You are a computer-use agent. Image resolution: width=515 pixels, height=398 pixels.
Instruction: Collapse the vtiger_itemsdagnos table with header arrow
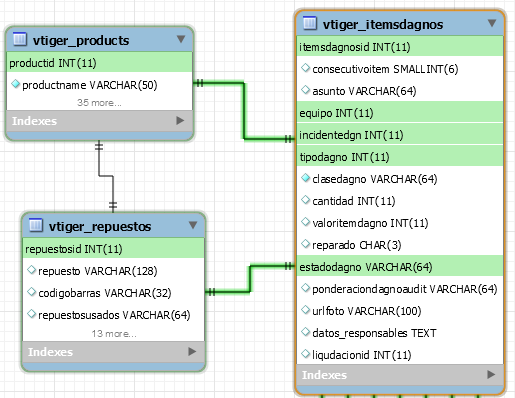(492, 23)
